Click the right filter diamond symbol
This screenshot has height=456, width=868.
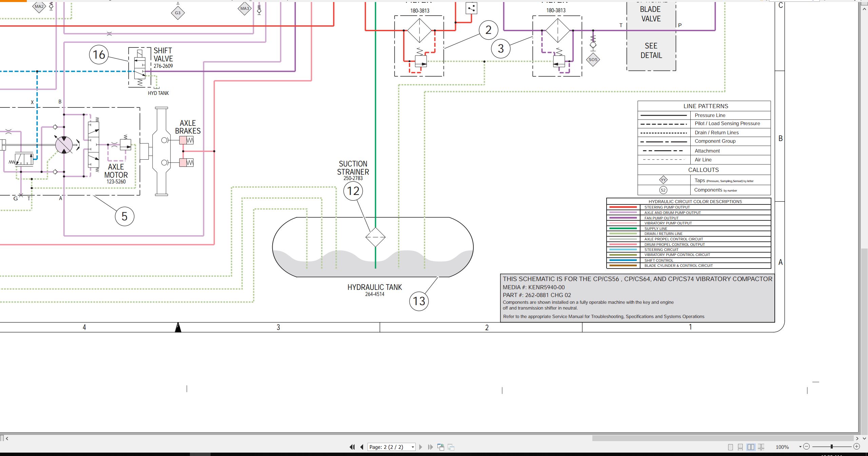tap(557, 31)
